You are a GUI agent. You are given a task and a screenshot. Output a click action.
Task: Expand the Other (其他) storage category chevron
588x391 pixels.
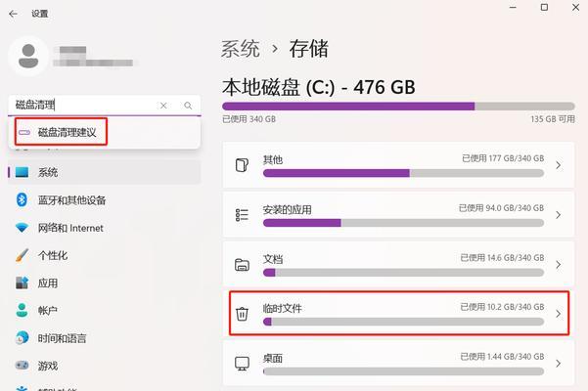(x=558, y=165)
